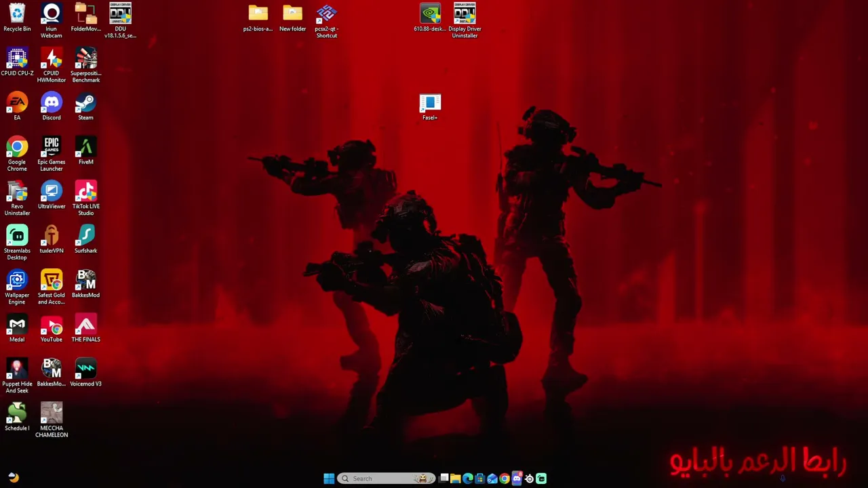Select the FolderMov... desktop icon
This screenshot has width=868, height=488.
coord(85,18)
